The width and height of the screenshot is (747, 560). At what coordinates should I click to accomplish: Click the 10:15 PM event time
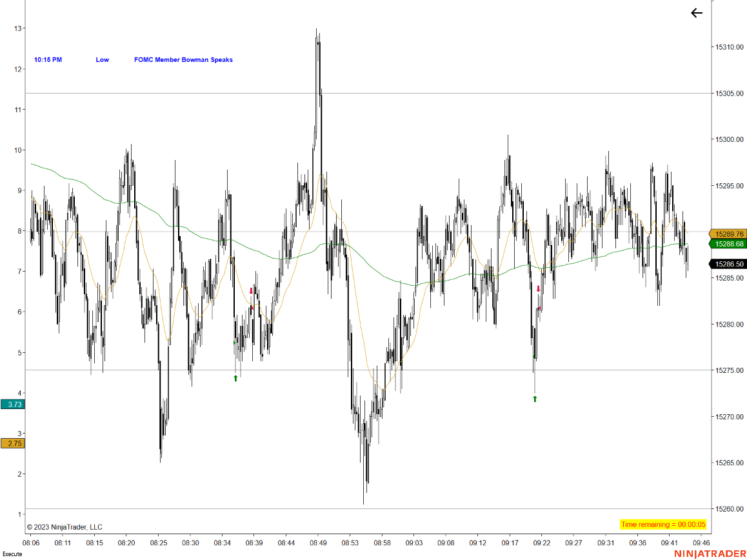(x=48, y=59)
